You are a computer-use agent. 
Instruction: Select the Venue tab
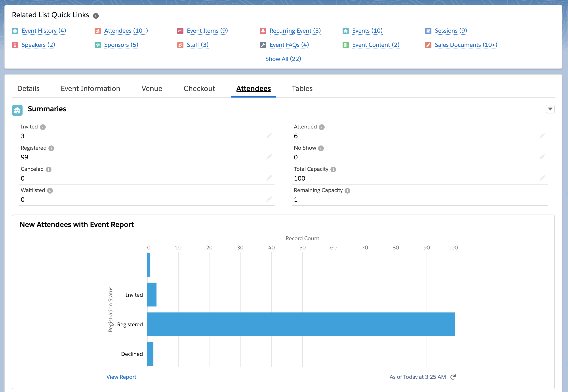(x=152, y=89)
